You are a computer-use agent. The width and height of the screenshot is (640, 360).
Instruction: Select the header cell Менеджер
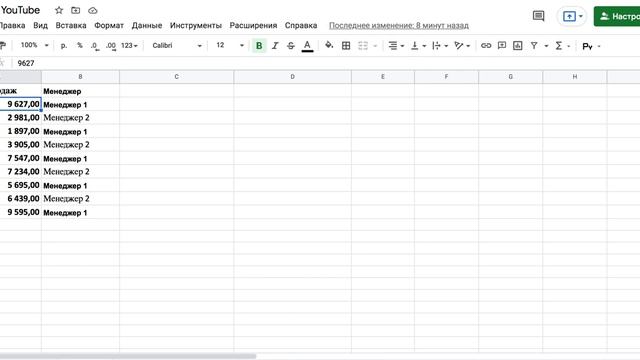tap(80, 91)
